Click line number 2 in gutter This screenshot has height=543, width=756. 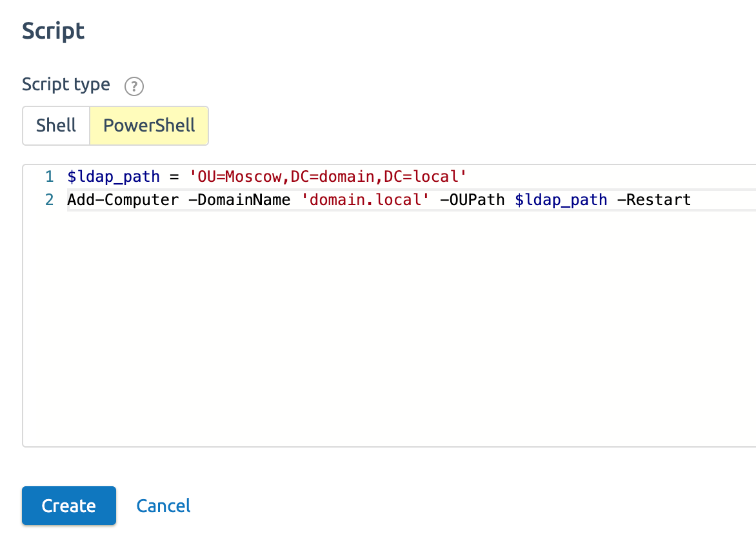click(49, 200)
